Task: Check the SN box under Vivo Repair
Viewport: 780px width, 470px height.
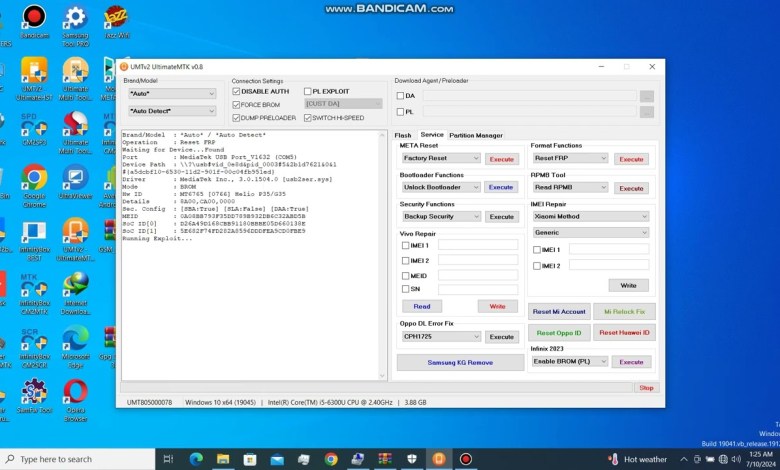Action: tap(405, 289)
